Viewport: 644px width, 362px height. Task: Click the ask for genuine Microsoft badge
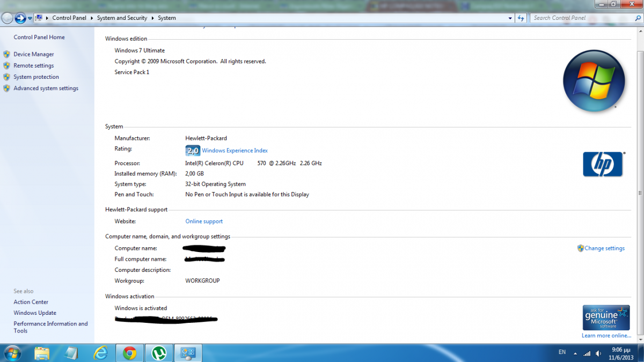pyautogui.click(x=606, y=317)
